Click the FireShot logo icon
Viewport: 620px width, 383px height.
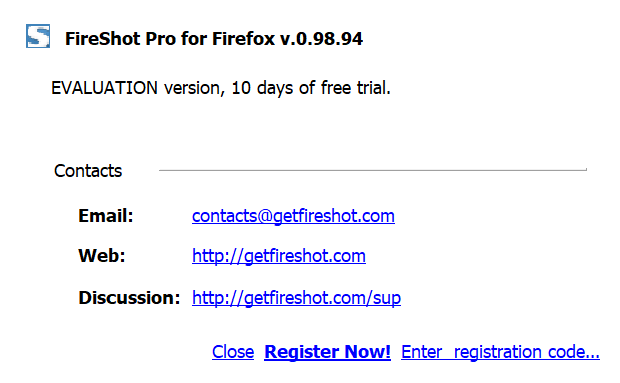pyautogui.click(x=38, y=36)
